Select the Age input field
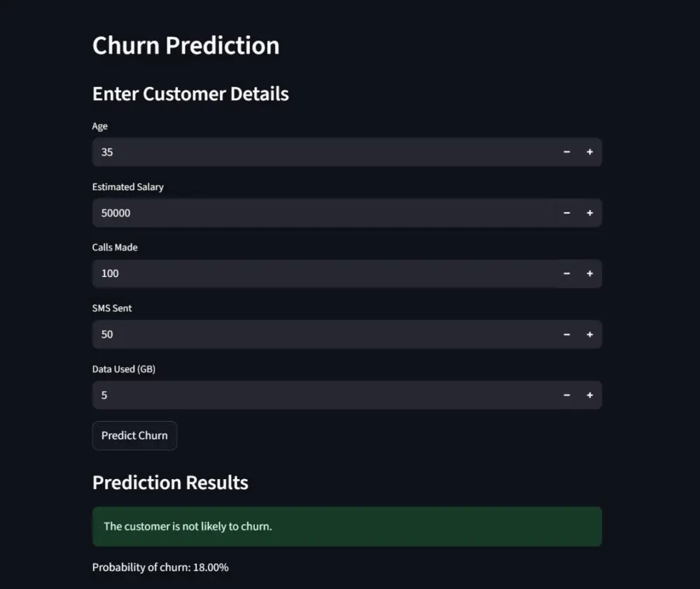This screenshot has height=589, width=700. point(280,152)
